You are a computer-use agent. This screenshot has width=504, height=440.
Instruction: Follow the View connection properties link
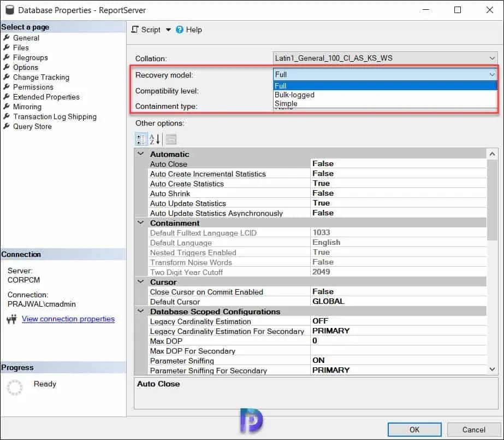[x=68, y=319]
